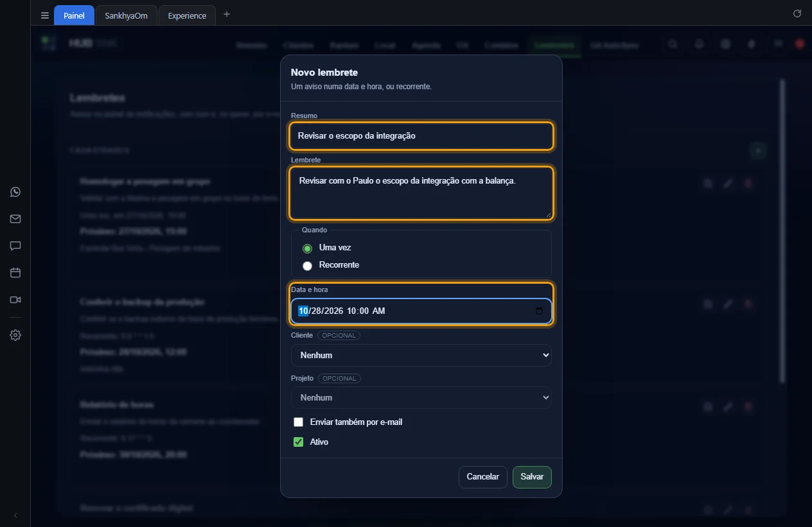Image resolution: width=812 pixels, height=527 pixels.
Task: Switch to the Painel tab
Action: tap(74, 15)
